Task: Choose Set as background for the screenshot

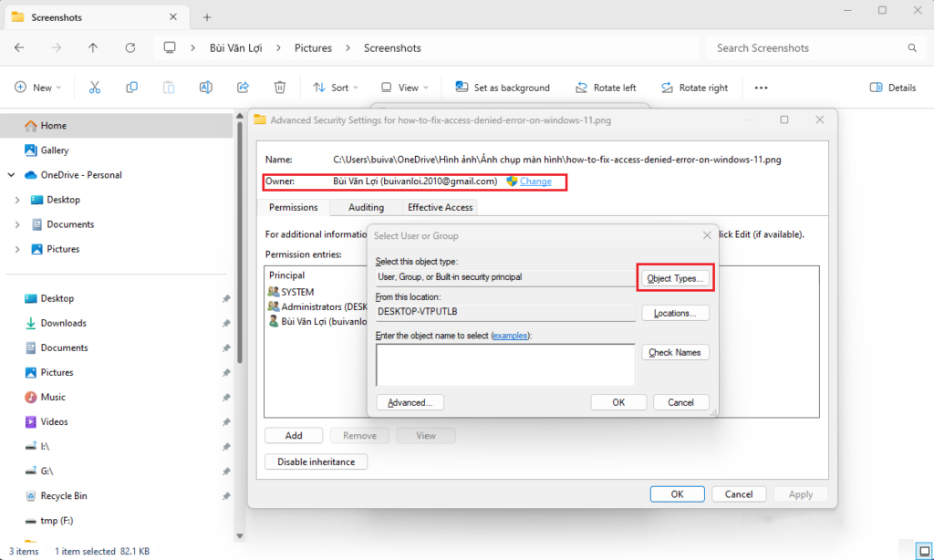Action: (502, 87)
